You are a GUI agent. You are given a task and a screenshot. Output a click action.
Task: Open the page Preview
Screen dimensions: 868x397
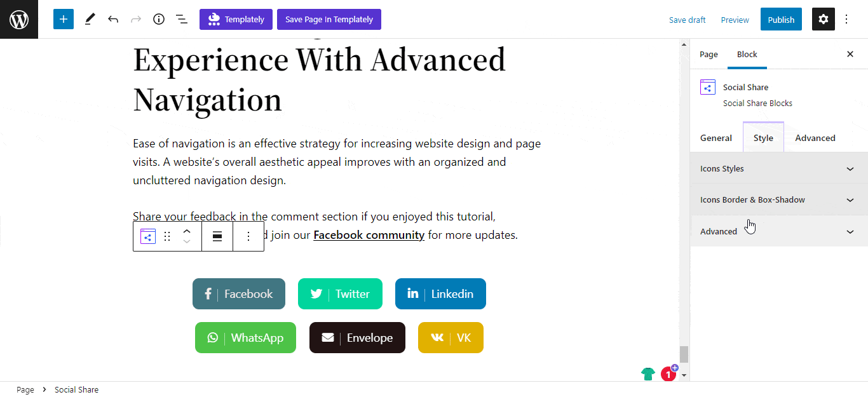pyautogui.click(x=735, y=20)
